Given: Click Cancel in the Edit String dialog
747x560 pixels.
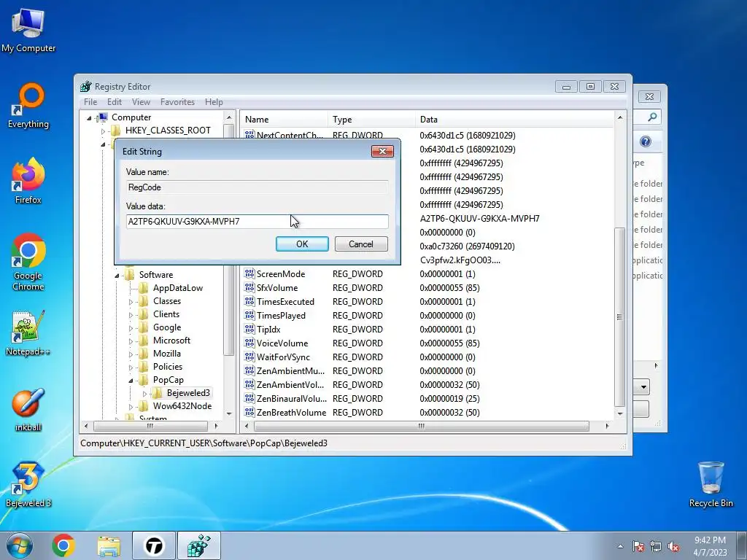Looking at the screenshot, I should 361,244.
